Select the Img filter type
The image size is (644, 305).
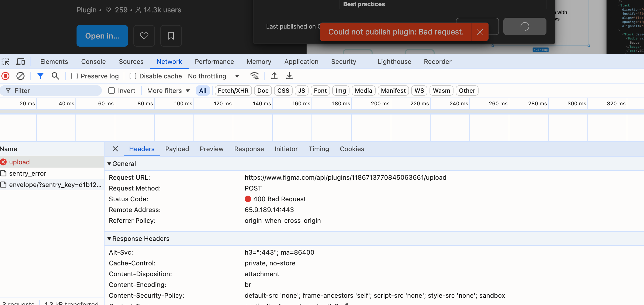click(341, 91)
